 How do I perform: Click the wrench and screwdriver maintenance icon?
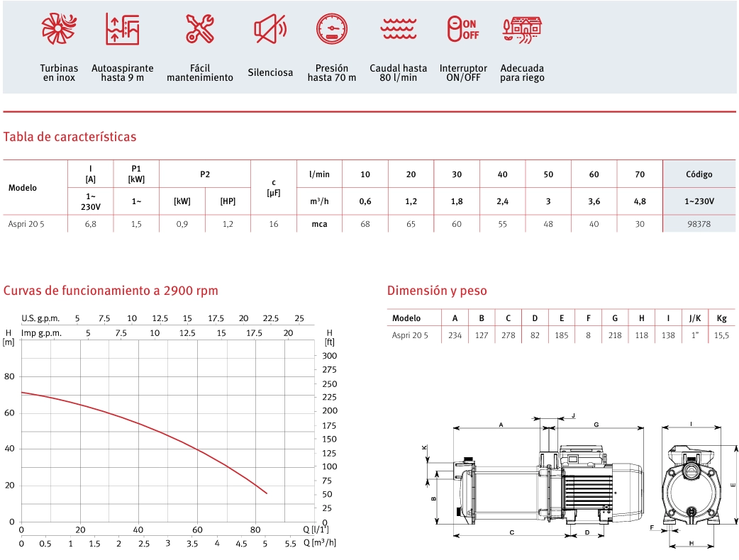coord(200,29)
